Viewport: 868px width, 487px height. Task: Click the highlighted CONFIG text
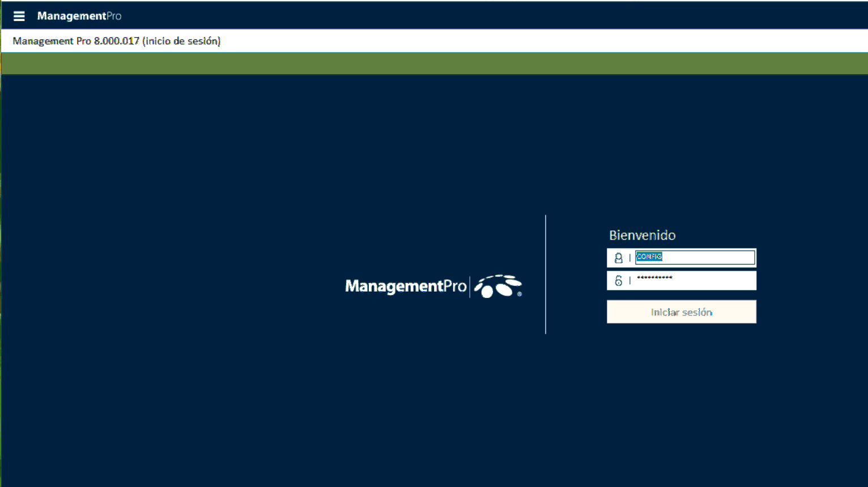pos(649,257)
